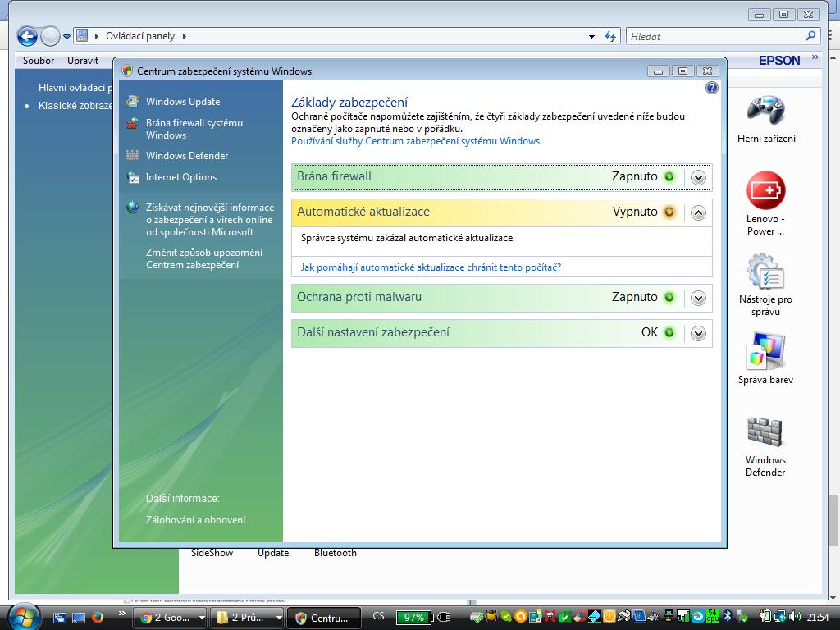Screen dimensions: 840x630
Task: Open the Soubor menu in Control Panel
Action: [x=39, y=61]
